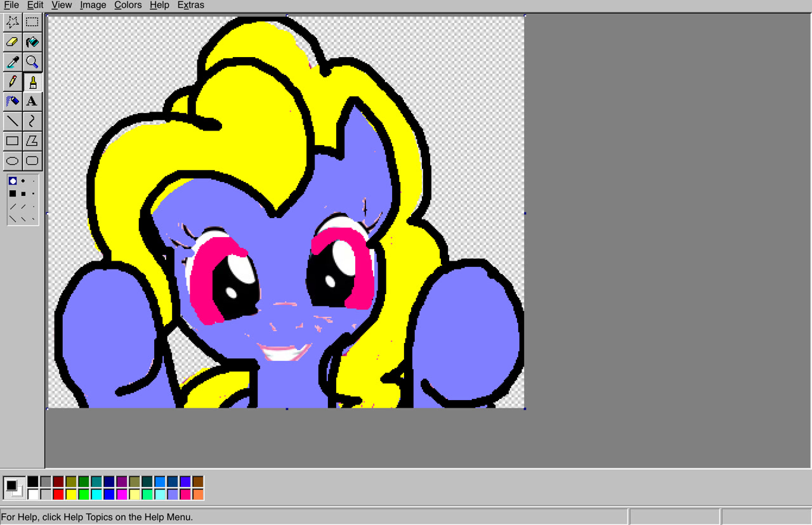Select the Magnifier tool
The height and width of the screenshot is (525, 812).
coord(32,62)
